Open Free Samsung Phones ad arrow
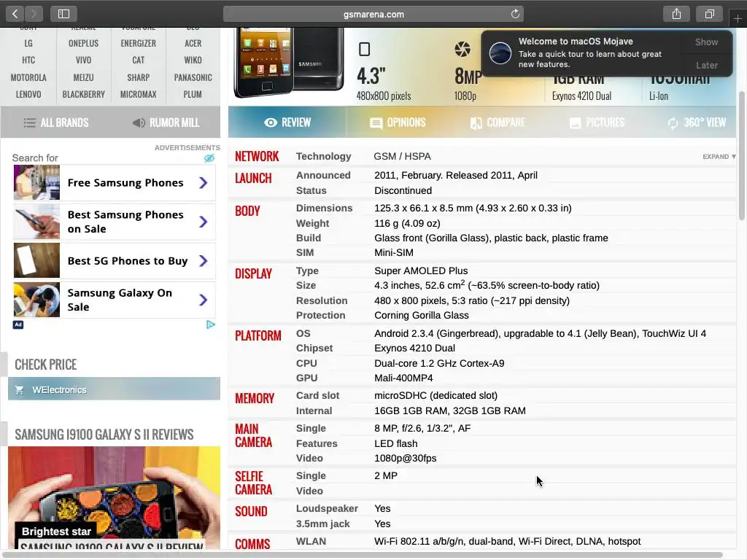The width and height of the screenshot is (747, 560). coord(203,183)
